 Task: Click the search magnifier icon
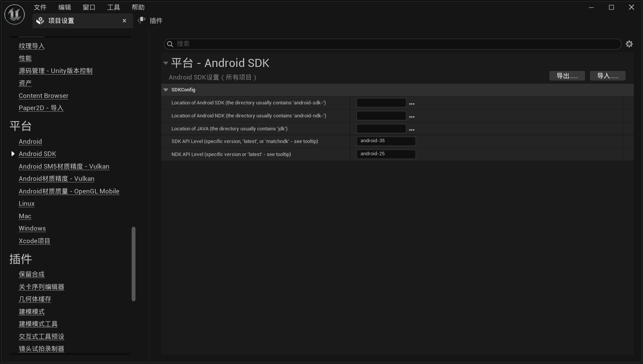coord(170,44)
